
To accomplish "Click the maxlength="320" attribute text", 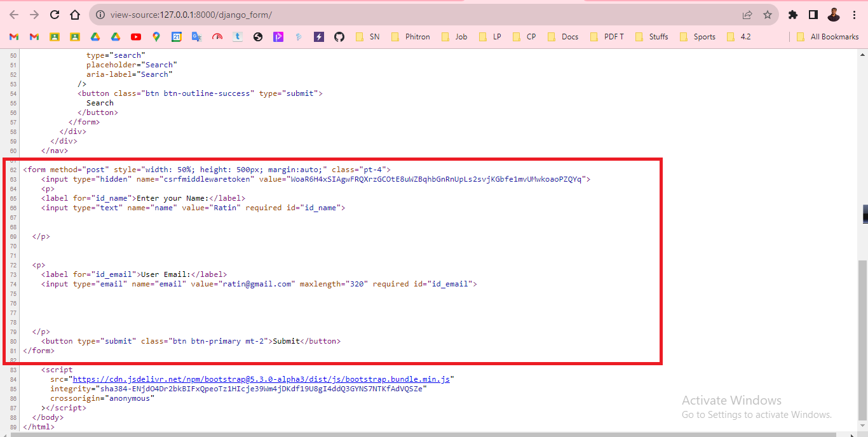I will click(x=334, y=284).
